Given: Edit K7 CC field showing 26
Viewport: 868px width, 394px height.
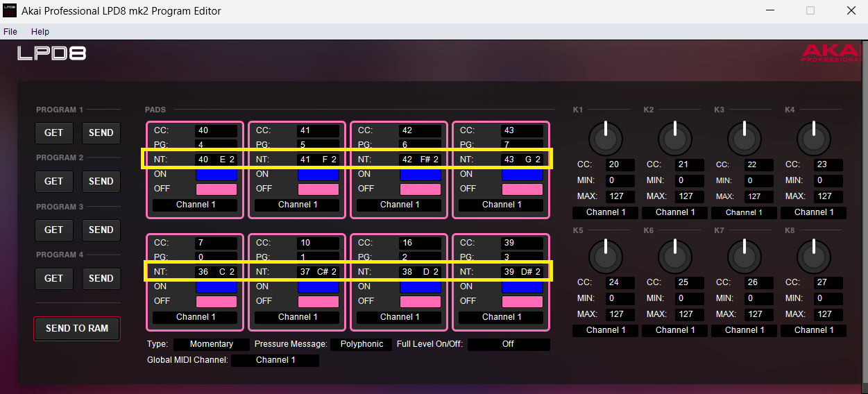Looking at the screenshot, I should [x=758, y=283].
